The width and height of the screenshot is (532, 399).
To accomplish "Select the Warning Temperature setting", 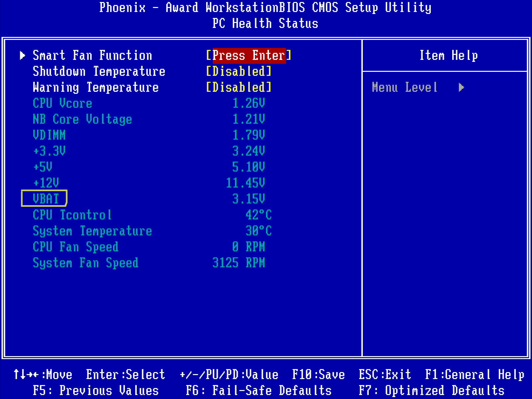I will coord(96,87).
